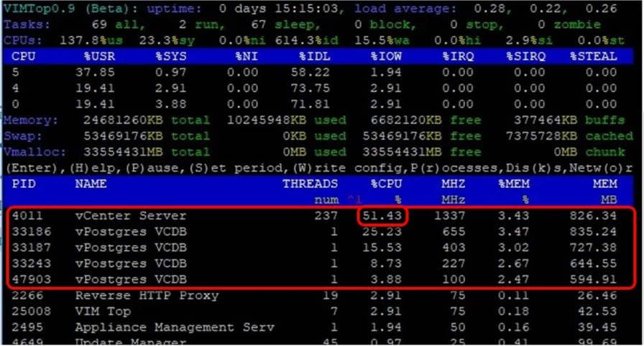The image size is (644, 346).
Task: Click the 137.8%us CPU summary value
Action: point(91,40)
